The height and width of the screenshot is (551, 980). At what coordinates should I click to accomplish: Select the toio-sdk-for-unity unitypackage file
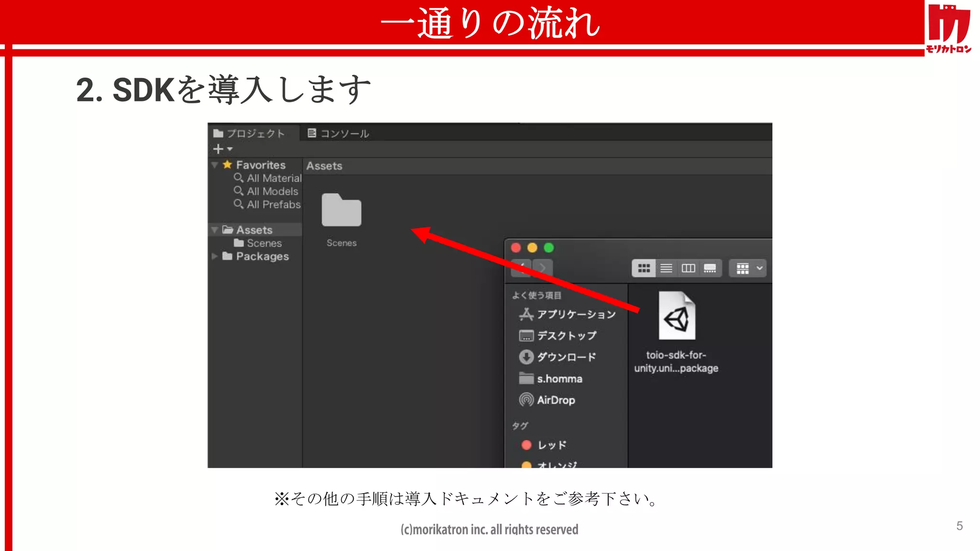click(676, 332)
